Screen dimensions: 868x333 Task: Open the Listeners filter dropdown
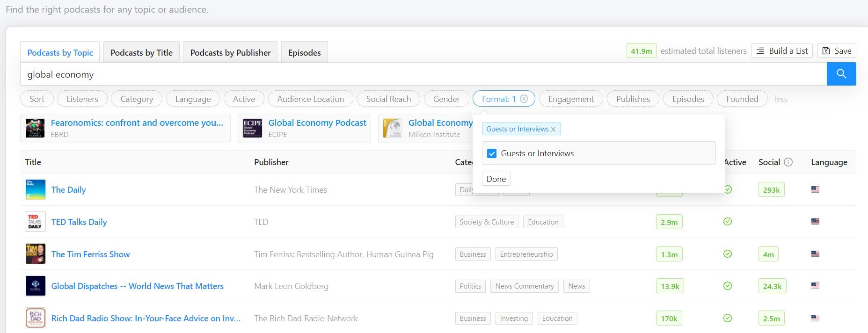pyautogui.click(x=82, y=99)
